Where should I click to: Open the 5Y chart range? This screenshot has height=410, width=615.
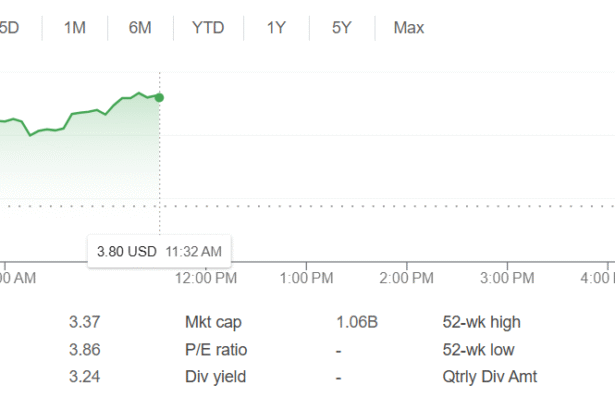click(x=342, y=28)
